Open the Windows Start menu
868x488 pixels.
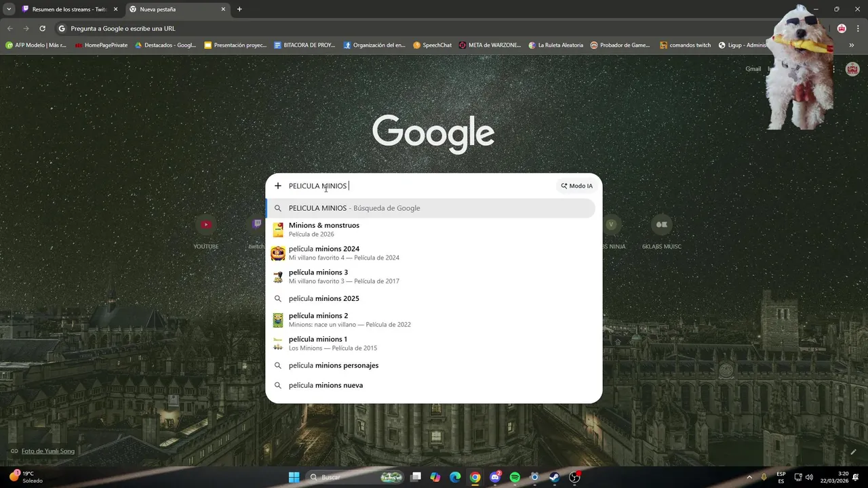point(294,477)
